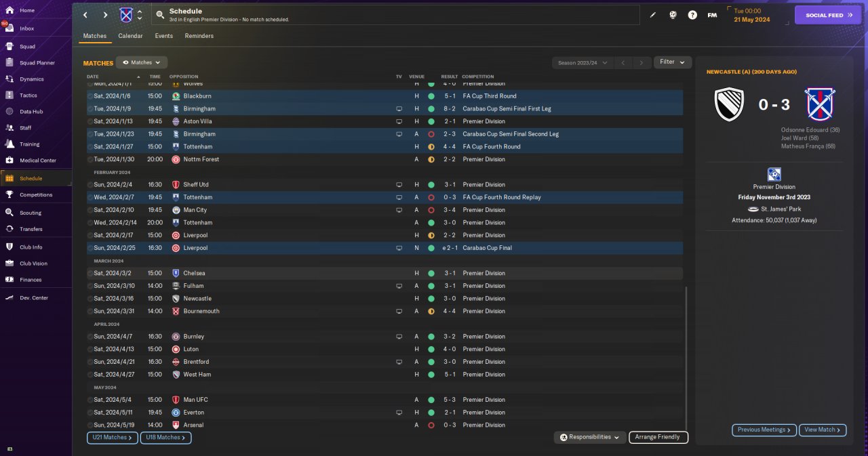The width and height of the screenshot is (868, 456).
Task: Switch to the Reminders tab
Action: pos(199,36)
